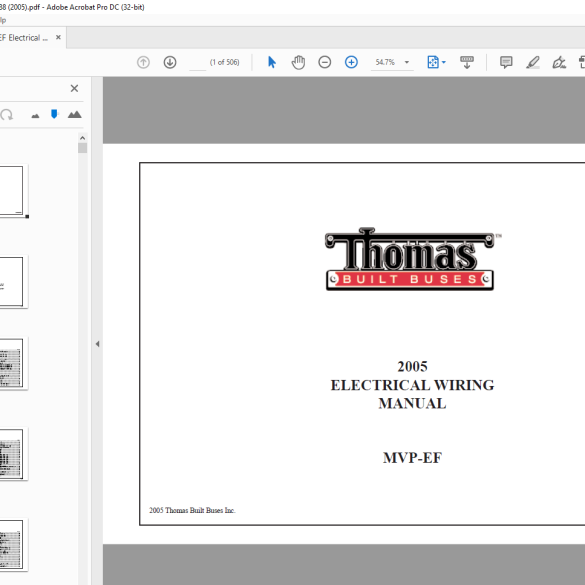585x585 pixels.
Task: Go to the next page arrow
Action: pos(170,62)
